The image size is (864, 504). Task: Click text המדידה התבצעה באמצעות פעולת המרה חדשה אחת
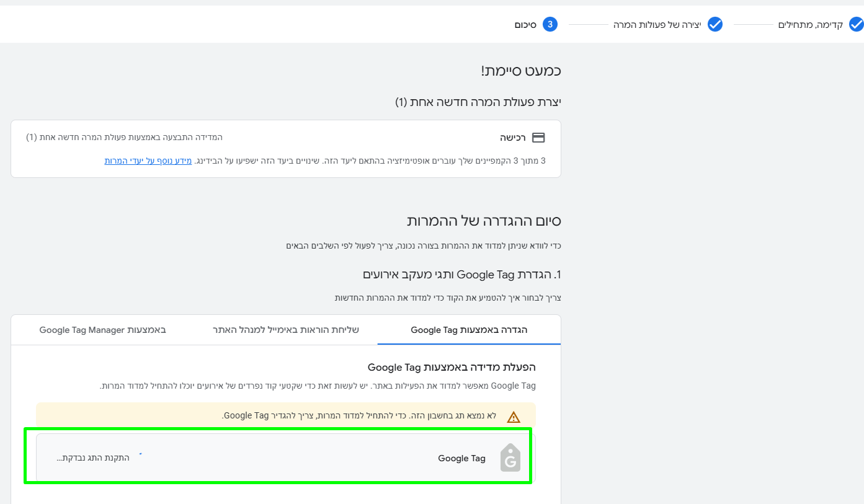(x=124, y=137)
